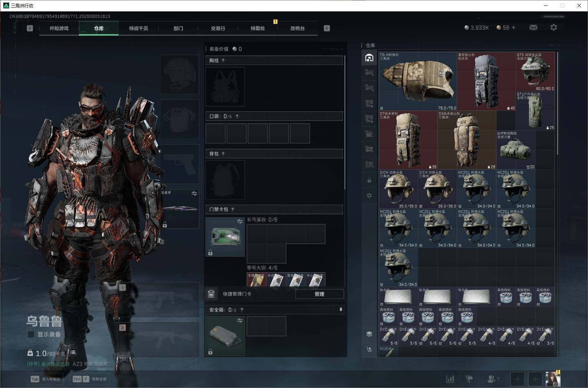Viewport: 588px width, 388px height.
Task: Select the GT1户外登山包 item
Action: coord(535,111)
